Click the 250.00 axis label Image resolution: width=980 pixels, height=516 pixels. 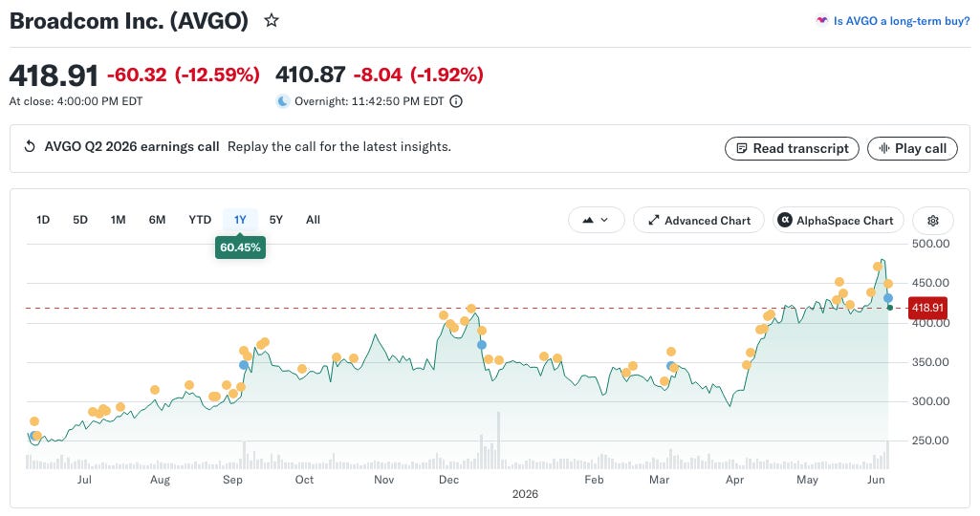point(930,441)
